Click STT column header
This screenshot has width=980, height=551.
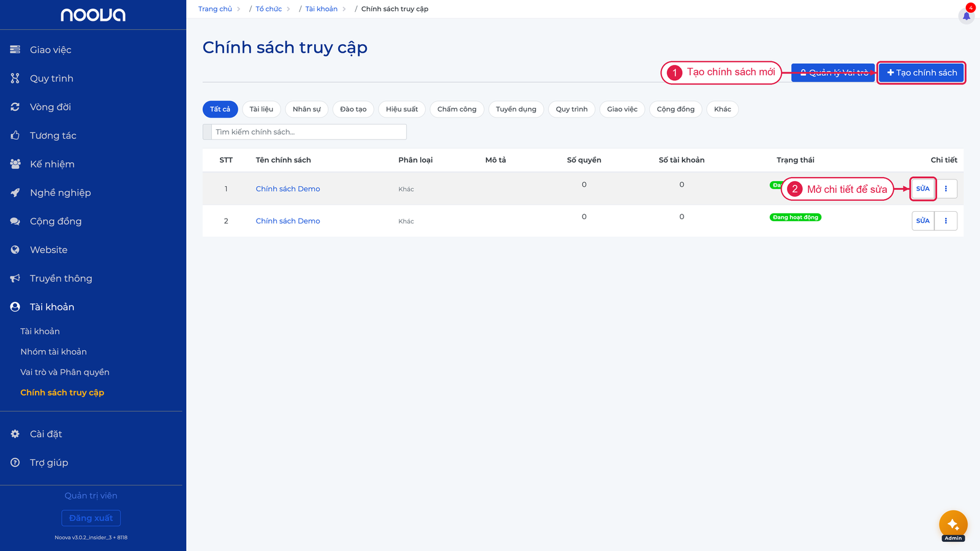(x=226, y=160)
